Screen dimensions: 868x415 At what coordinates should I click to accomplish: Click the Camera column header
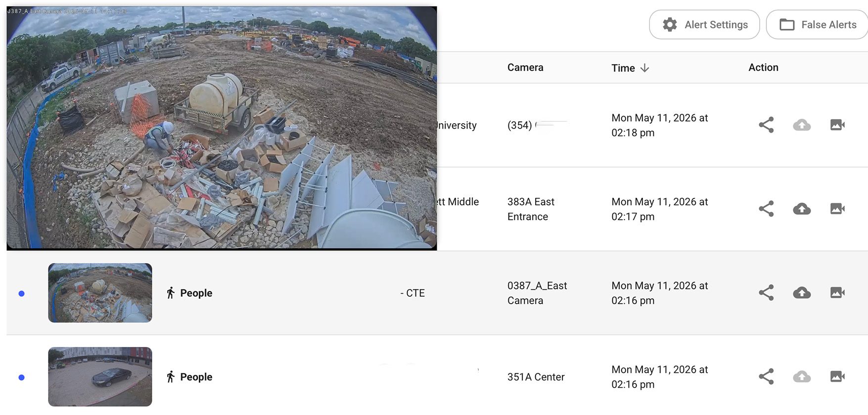point(525,67)
